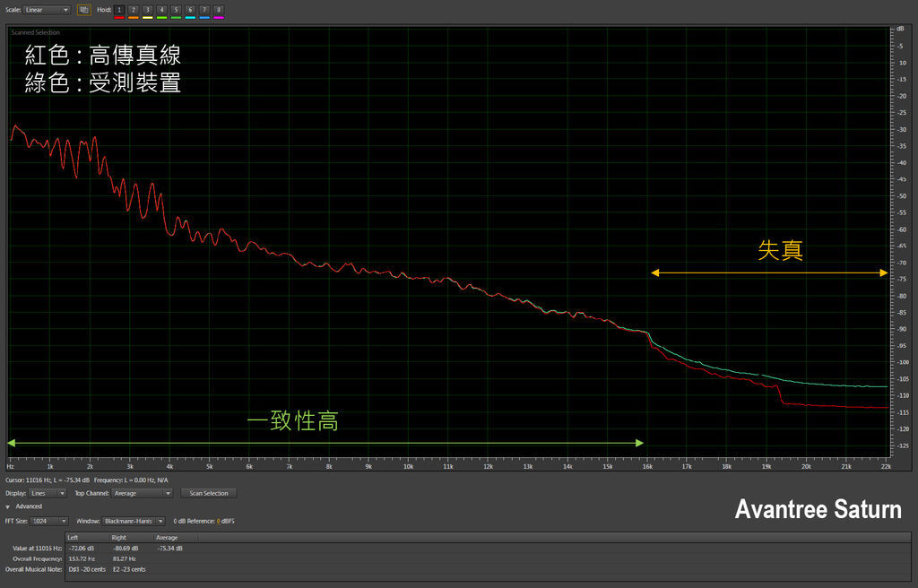Collapse the Advanced section triangle

pyautogui.click(x=8, y=506)
